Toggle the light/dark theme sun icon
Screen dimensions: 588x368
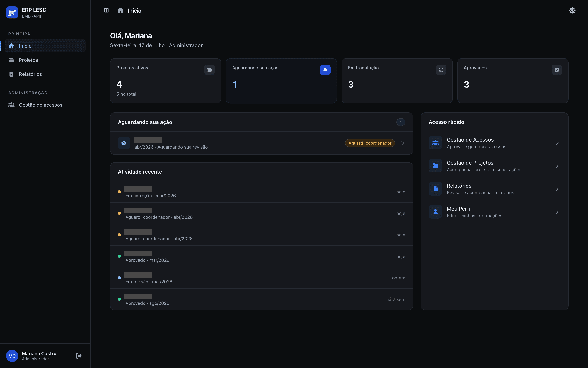click(572, 10)
